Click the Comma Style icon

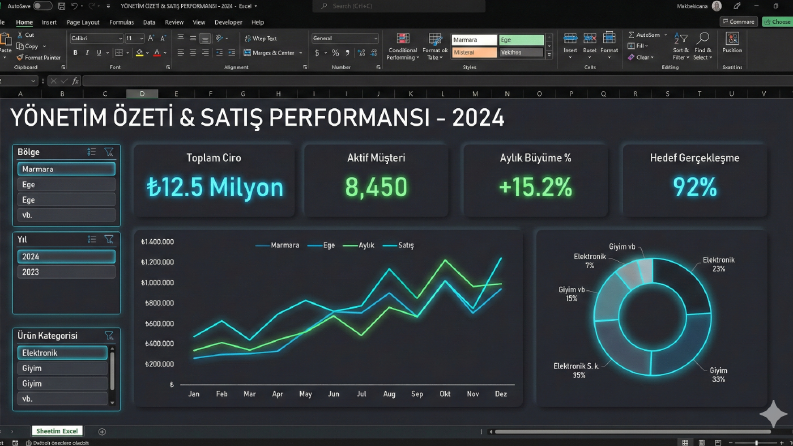pyautogui.click(x=347, y=53)
